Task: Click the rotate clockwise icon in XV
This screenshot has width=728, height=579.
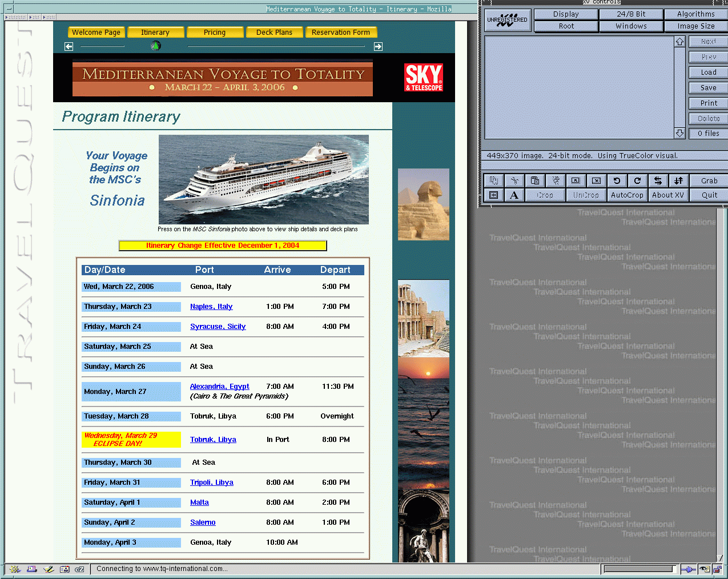Action: pyautogui.click(x=637, y=180)
